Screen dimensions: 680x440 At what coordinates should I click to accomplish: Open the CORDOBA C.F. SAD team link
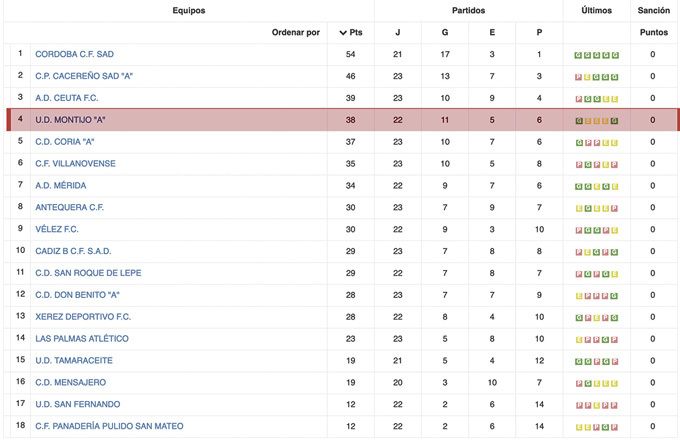(75, 54)
